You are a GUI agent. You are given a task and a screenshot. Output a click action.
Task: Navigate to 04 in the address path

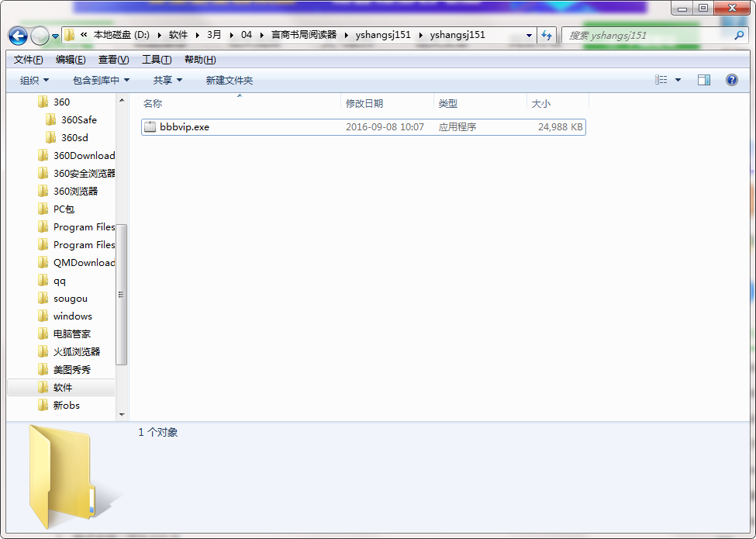pyautogui.click(x=247, y=35)
